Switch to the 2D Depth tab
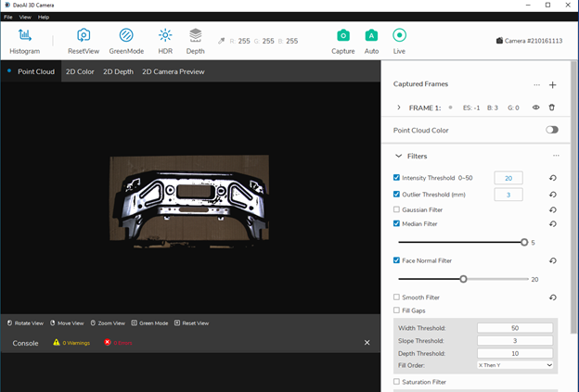This screenshot has width=579, height=392. tap(118, 71)
